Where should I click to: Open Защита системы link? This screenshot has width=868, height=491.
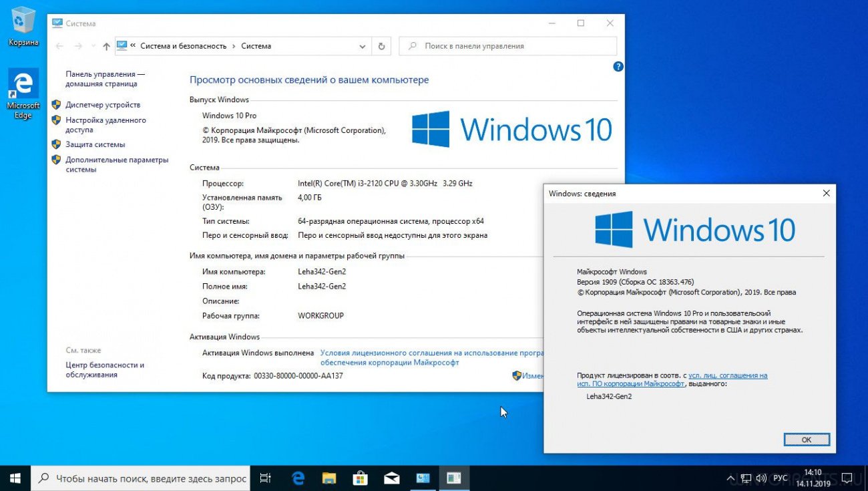pyautogui.click(x=95, y=144)
